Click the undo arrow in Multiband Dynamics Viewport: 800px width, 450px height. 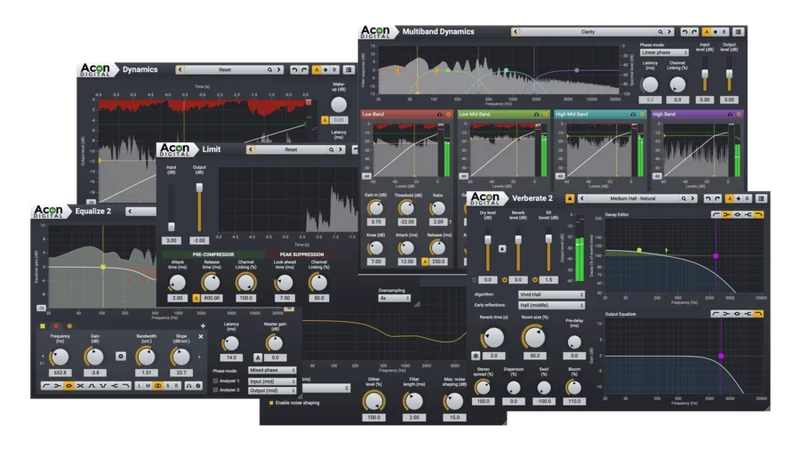[685, 32]
